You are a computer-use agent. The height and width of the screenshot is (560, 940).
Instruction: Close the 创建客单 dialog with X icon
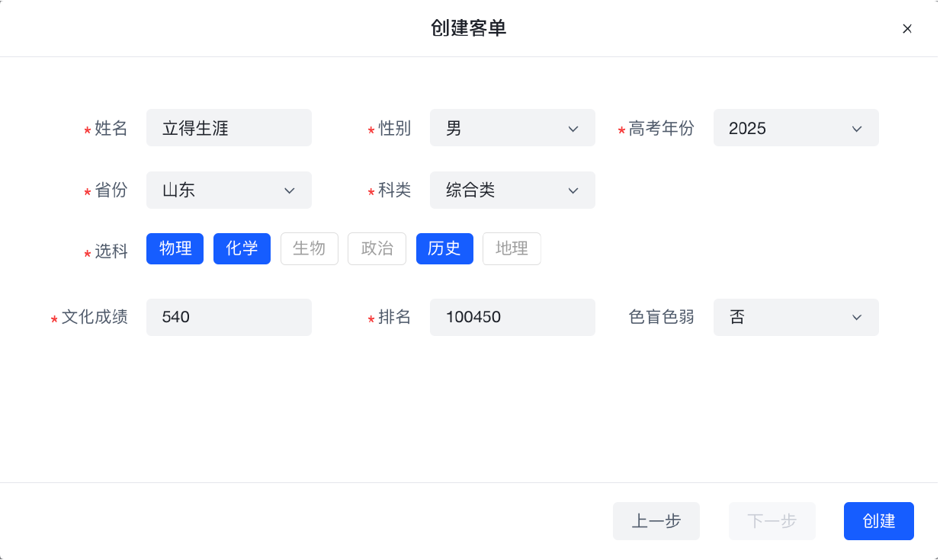(x=907, y=29)
